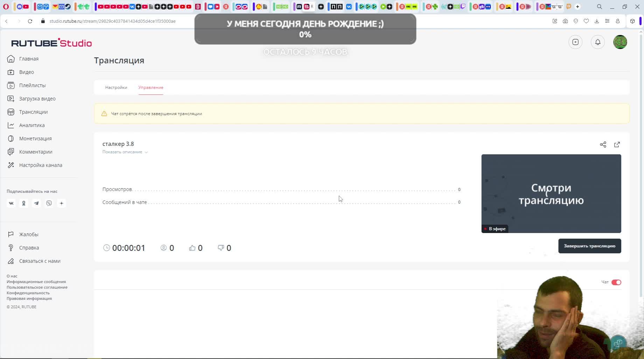Image resolution: width=644 pixels, height=359 pixels.
Task: Open a new browser tab with plus
Action: [x=577, y=7]
